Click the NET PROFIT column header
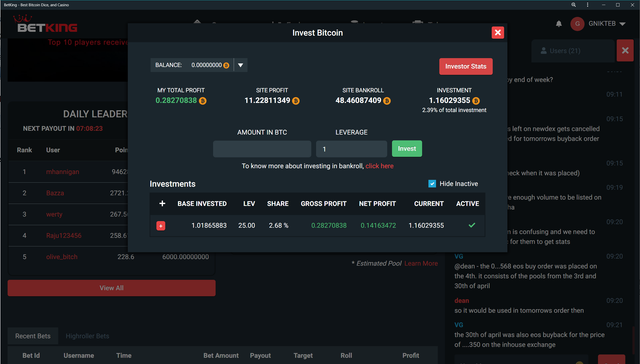This screenshot has width=640, height=364. pos(378,204)
